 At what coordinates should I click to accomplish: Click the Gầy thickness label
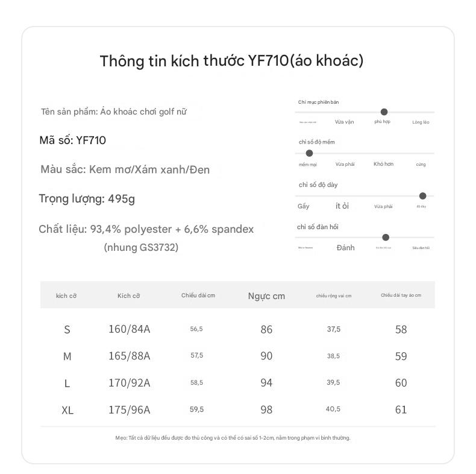303,206
